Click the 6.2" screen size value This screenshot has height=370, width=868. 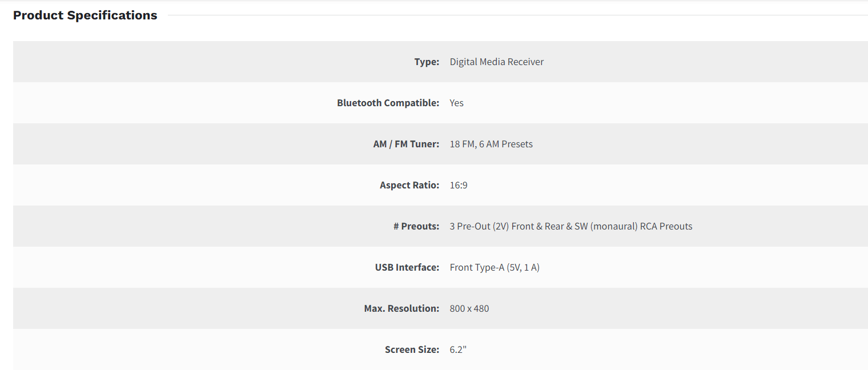point(458,349)
